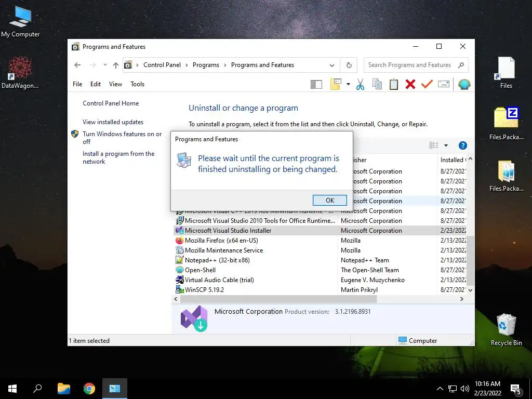
Task: Open My Computer desktop icon
Action: coord(20,21)
